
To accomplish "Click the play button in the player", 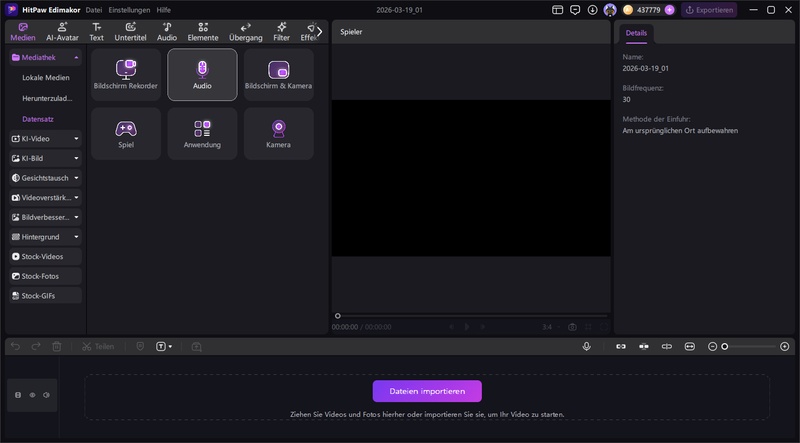I will pos(467,327).
